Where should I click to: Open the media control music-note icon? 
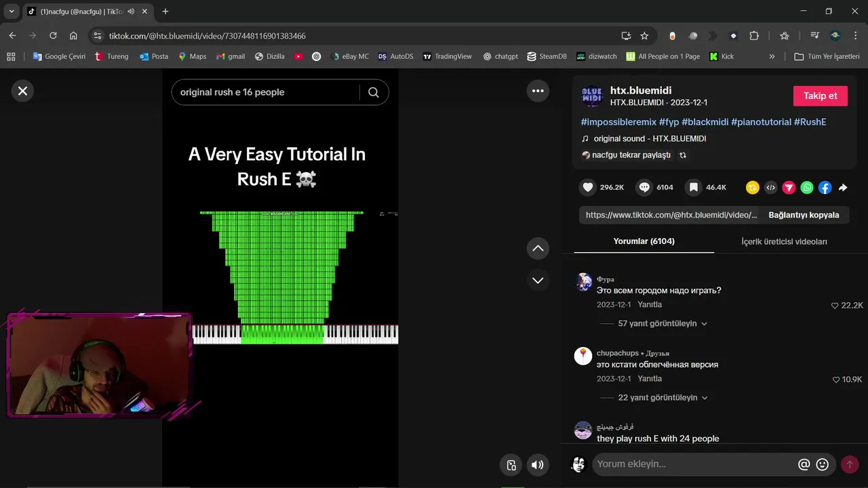click(x=815, y=36)
